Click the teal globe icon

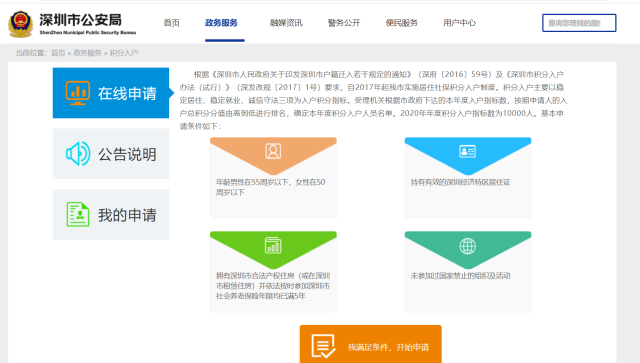pos(467,246)
